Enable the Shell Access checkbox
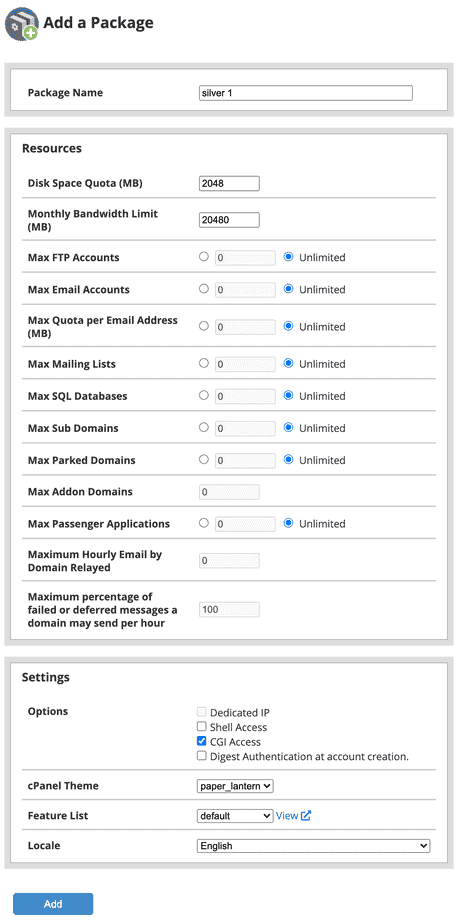 pyautogui.click(x=202, y=727)
